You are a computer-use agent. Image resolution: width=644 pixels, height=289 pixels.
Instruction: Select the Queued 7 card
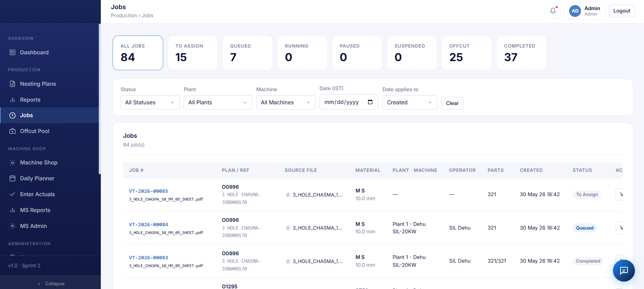coord(247,53)
